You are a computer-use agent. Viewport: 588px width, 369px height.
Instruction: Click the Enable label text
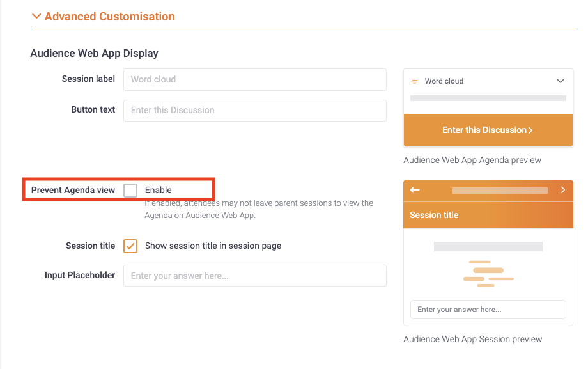pos(159,191)
